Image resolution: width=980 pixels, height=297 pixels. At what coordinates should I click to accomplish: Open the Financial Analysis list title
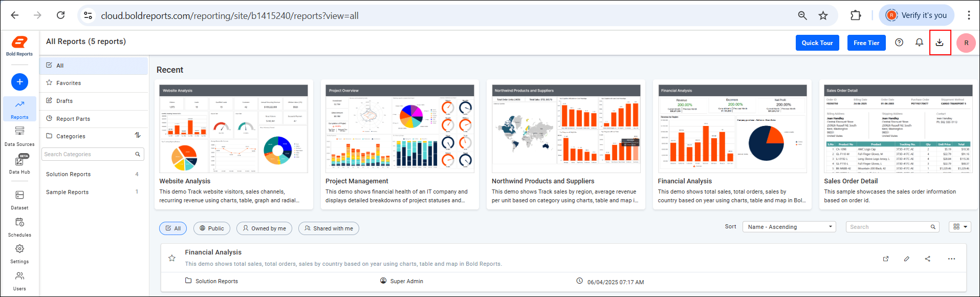pos(213,252)
